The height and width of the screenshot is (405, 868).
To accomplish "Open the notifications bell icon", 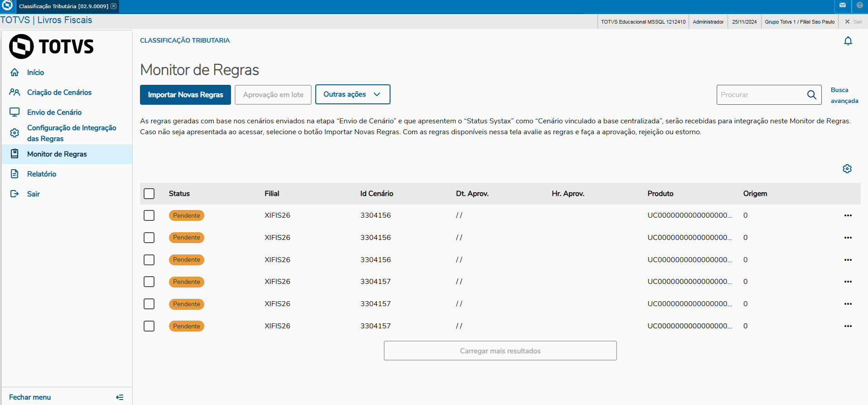I will click(x=848, y=41).
